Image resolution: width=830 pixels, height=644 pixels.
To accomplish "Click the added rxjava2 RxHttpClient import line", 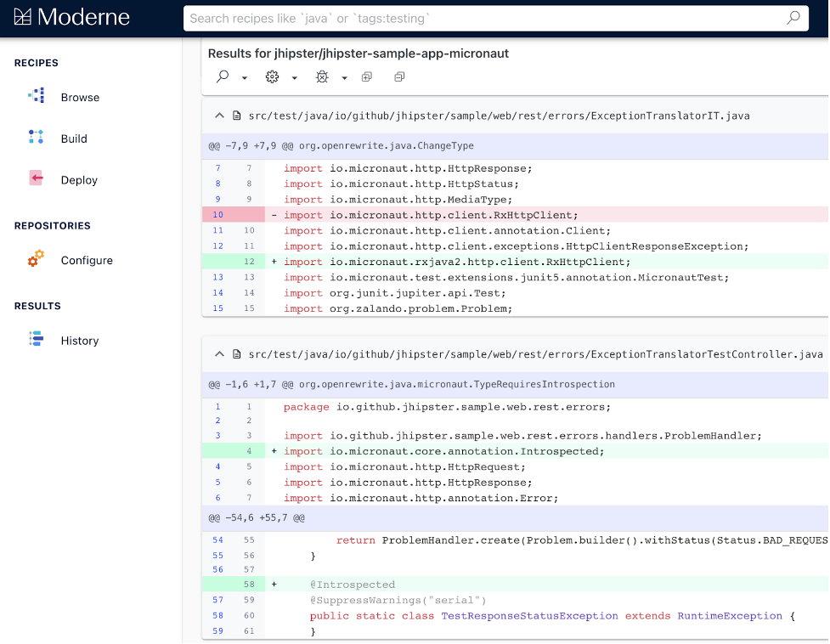I will [515, 262].
